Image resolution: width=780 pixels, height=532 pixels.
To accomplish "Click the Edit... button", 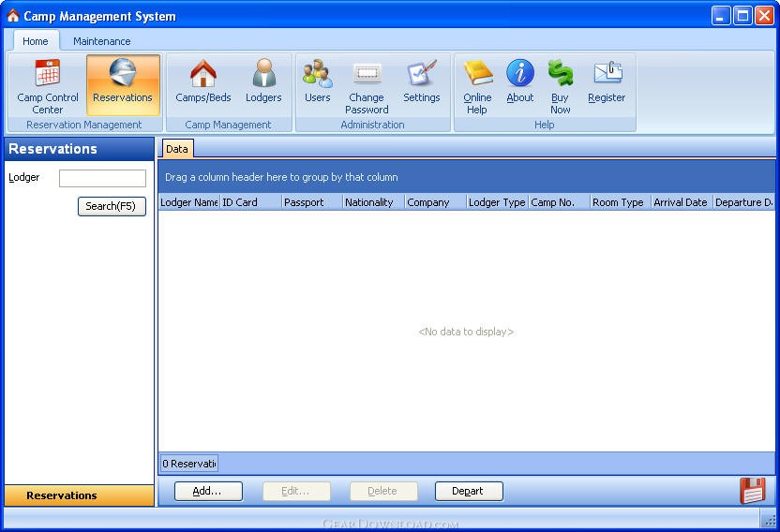I will click(x=296, y=491).
